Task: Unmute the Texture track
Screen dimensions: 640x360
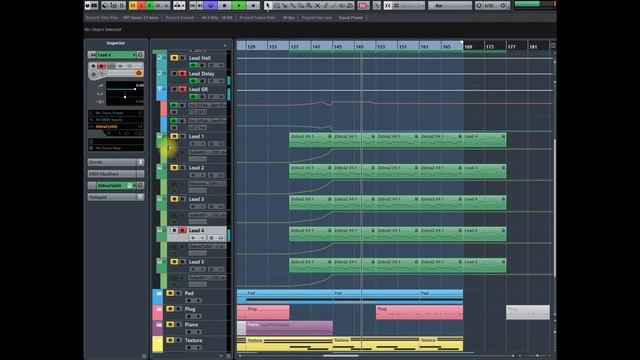Action: tap(170, 340)
